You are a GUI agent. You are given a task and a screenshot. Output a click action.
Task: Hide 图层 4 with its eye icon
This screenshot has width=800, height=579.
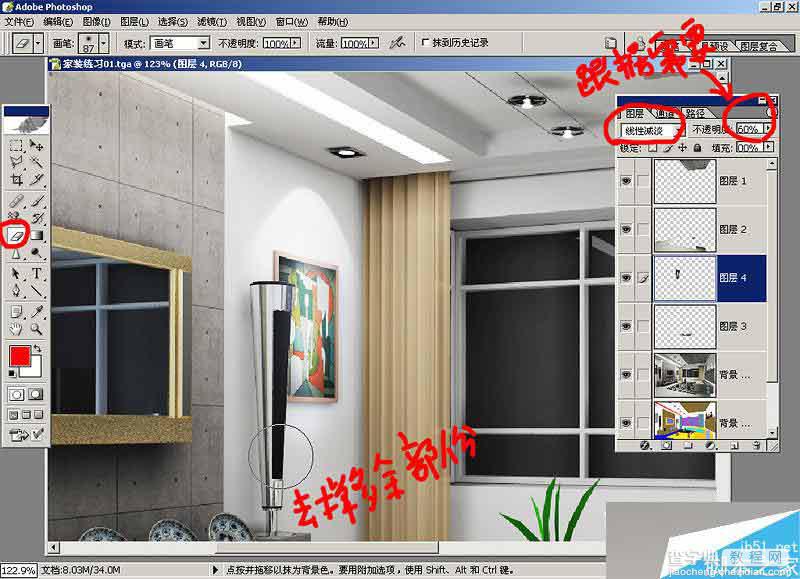(626, 278)
